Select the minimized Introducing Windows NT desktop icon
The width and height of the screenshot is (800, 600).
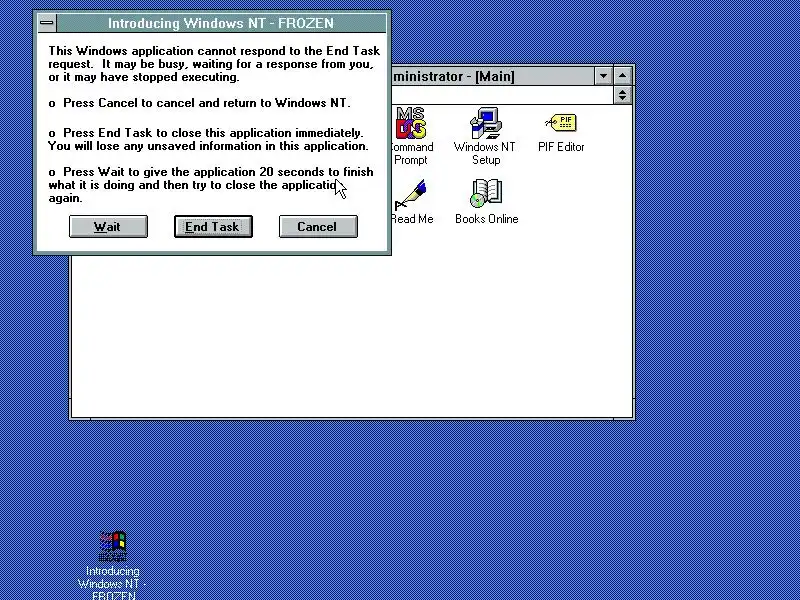tap(113, 546)
